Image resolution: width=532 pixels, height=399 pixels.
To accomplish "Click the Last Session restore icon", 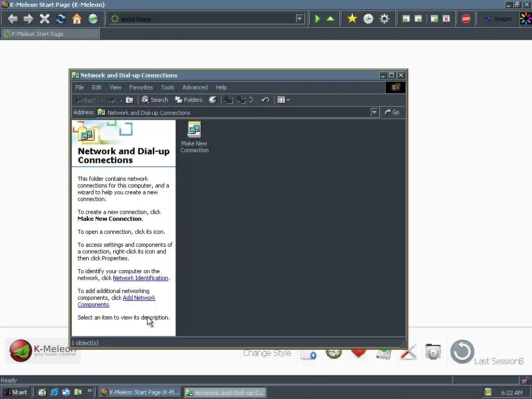I will (x=462, y=352).
